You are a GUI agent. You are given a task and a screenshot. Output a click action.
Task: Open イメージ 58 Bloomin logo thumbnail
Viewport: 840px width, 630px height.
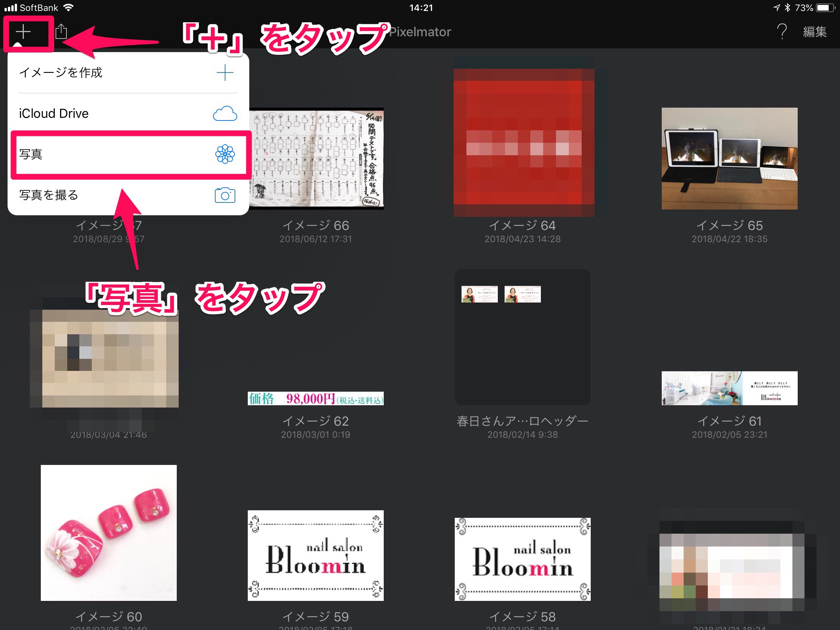point(522,559)
